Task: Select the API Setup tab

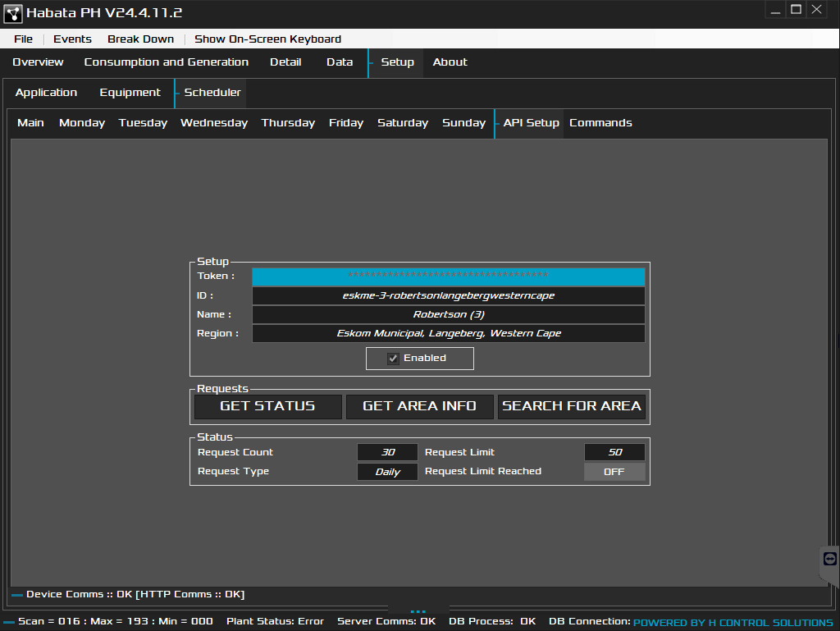Action: point(531,123)
